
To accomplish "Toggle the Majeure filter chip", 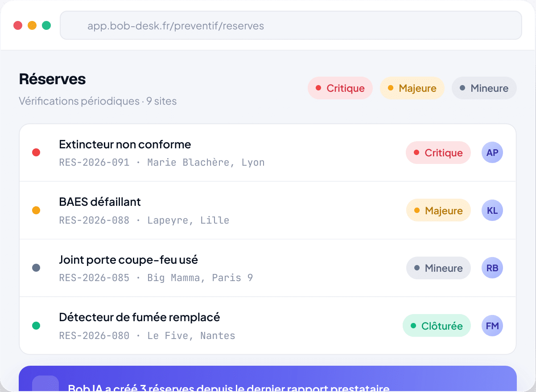I will [x=412, y=88].
